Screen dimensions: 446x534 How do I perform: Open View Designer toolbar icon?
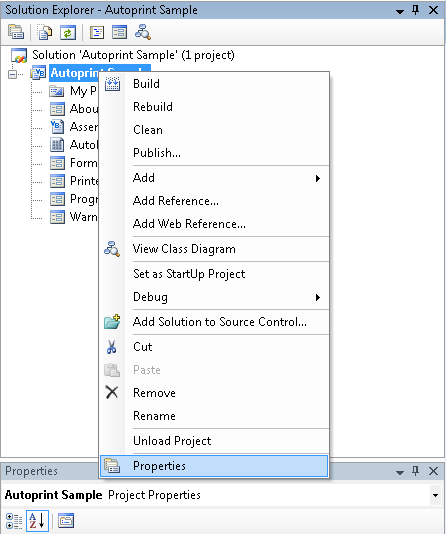coord(120,32)
